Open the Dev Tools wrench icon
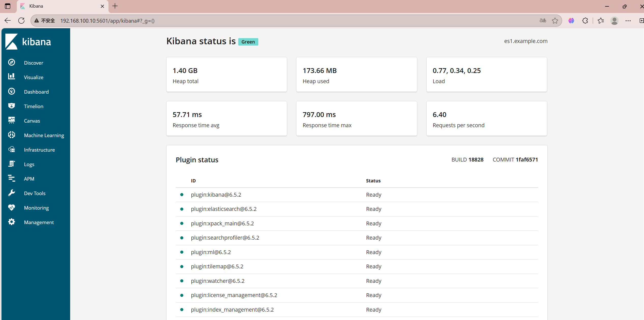Image resolution: width=644 pixels, height=320 pixels. click(11, 193)
